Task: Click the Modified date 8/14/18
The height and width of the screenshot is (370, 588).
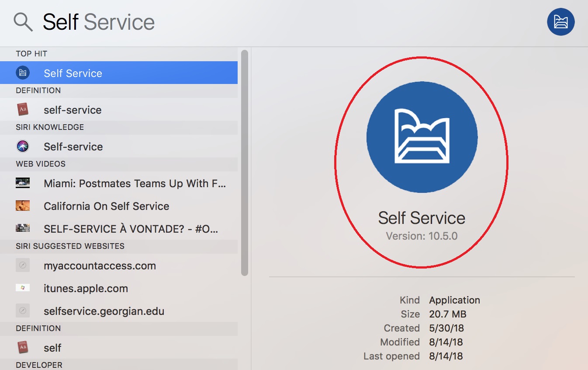Action: tap(446, 342)
